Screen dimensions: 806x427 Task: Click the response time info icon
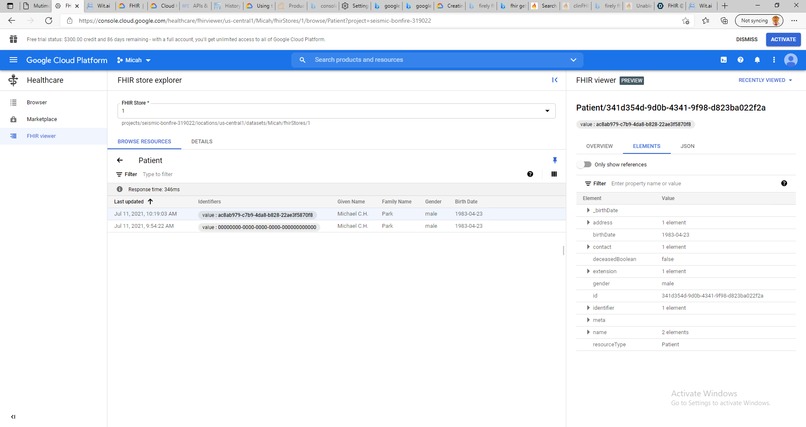(120, 189)
